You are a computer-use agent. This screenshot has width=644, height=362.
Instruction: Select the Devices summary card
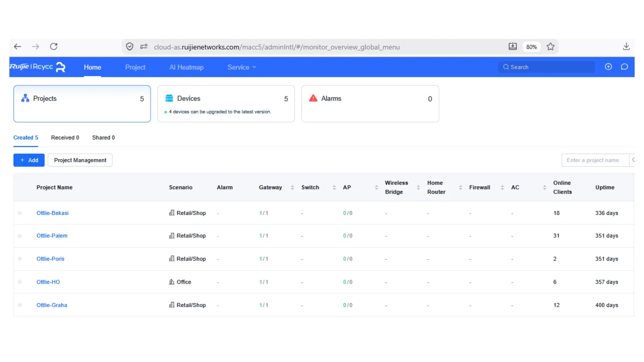pos(226,104)
